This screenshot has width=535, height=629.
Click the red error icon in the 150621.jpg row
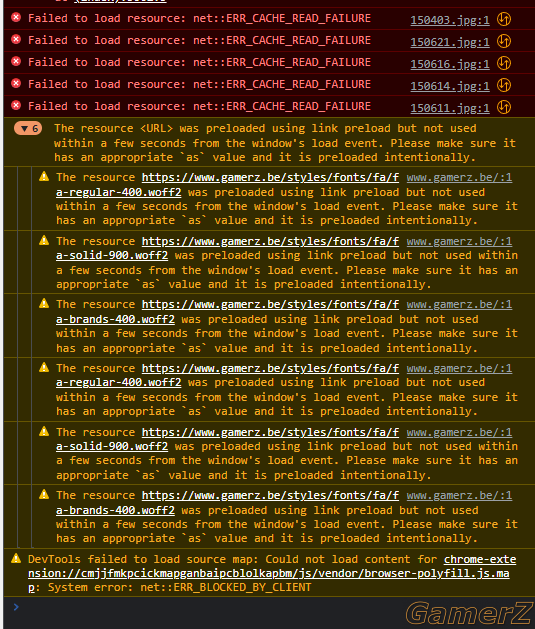(16, 39)
